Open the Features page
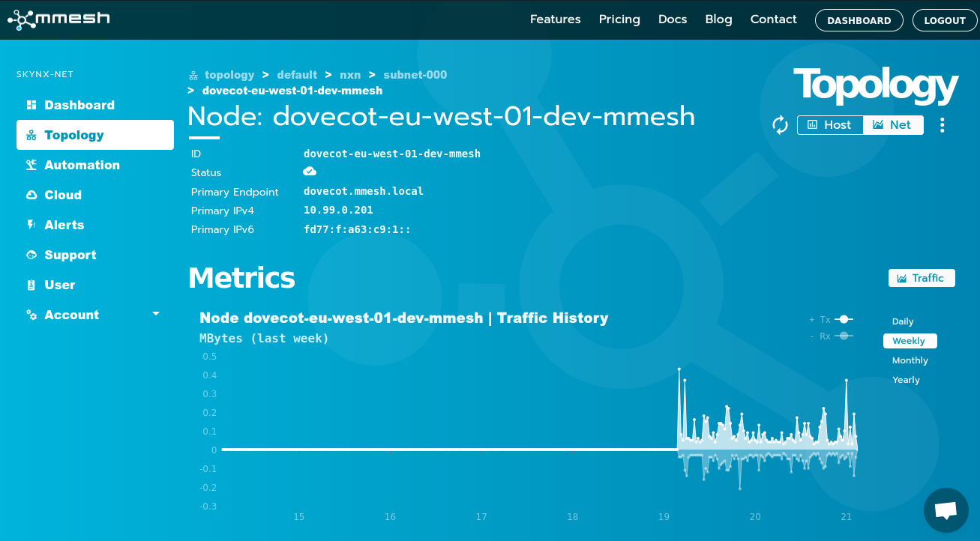 (556, 19)
